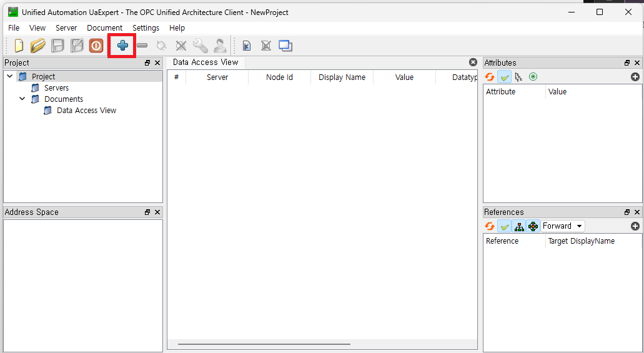The image size is (644, 353).
Task: Collapse the Documents node arrow
Action: pos(22,99)
